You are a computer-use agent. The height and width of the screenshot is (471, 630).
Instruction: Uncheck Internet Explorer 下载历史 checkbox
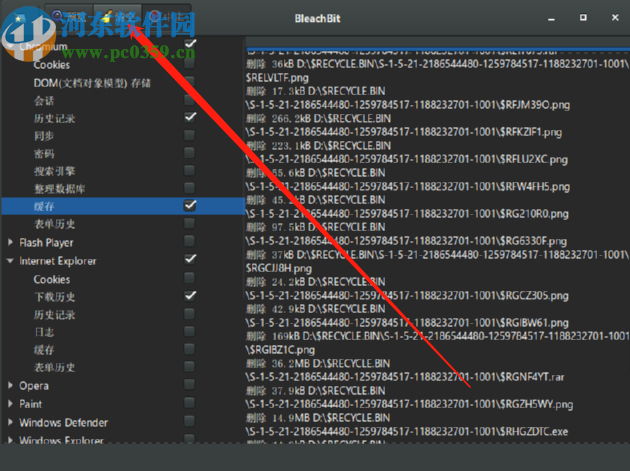click(x=190, y=296)
